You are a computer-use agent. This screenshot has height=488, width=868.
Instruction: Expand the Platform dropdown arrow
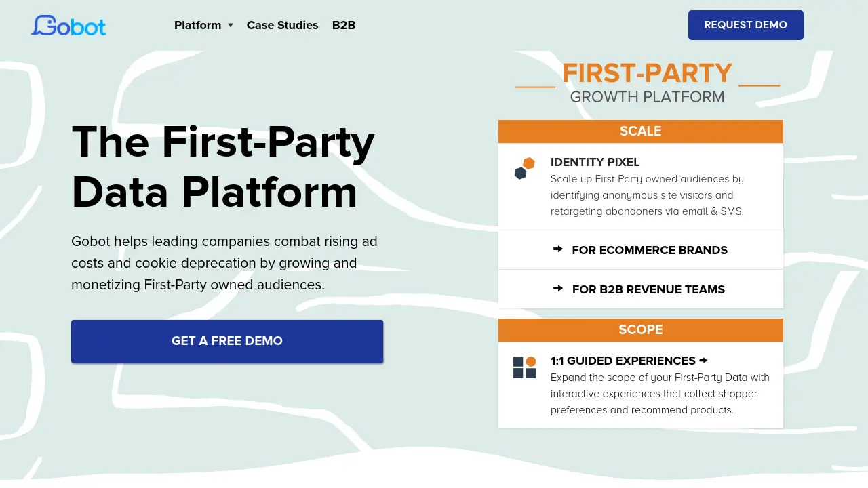point(231,25)
